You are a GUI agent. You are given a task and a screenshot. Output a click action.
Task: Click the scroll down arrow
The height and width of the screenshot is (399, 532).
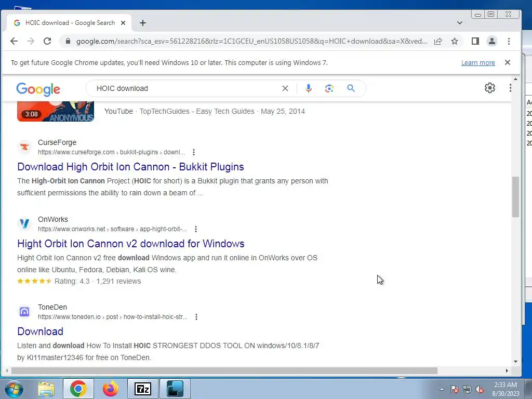tap(516, 362)
